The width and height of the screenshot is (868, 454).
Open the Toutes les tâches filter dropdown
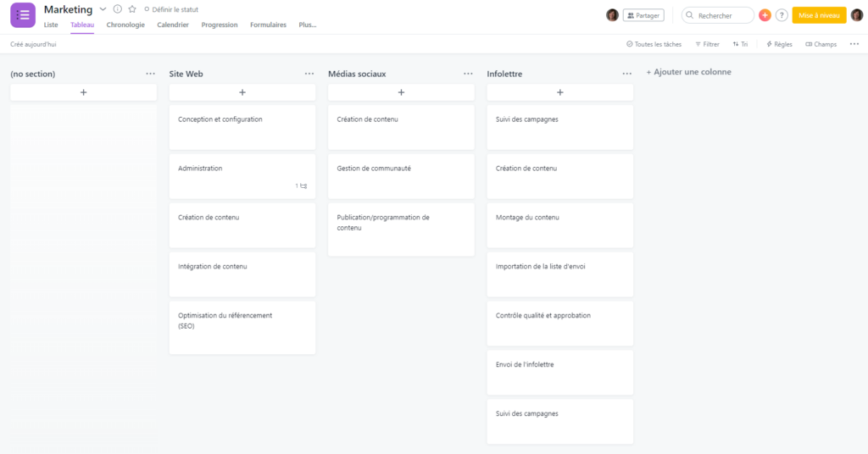[x=654, y=44]
